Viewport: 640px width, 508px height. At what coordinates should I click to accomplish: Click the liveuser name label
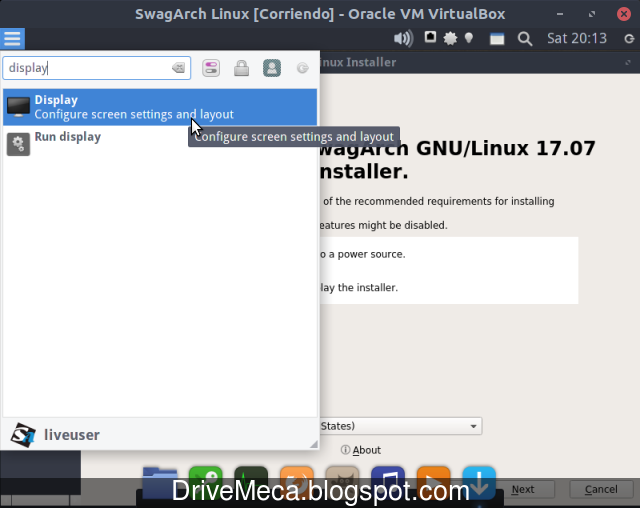pyautogui.click(x=71, y=435)
